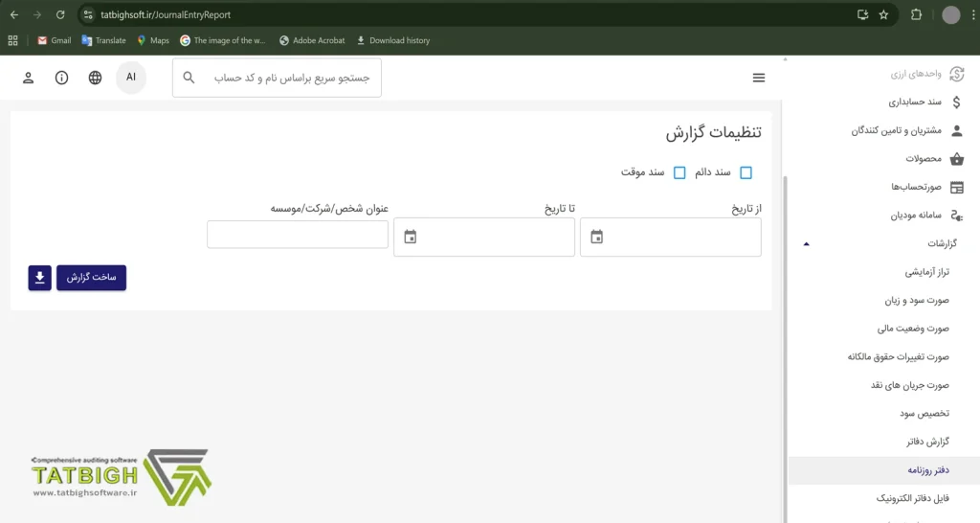Toggle the hamburger menu icon
Viewport: 980px width, 523px height.
(x=759, y=78)
